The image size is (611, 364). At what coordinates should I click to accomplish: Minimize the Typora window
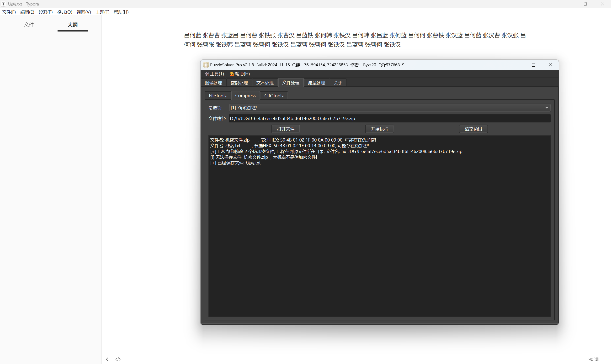(569, 4)
